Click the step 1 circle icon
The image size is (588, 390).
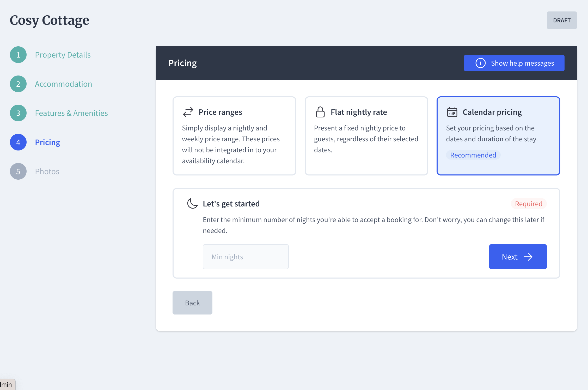pyautogui.click(x=18, y=55)
